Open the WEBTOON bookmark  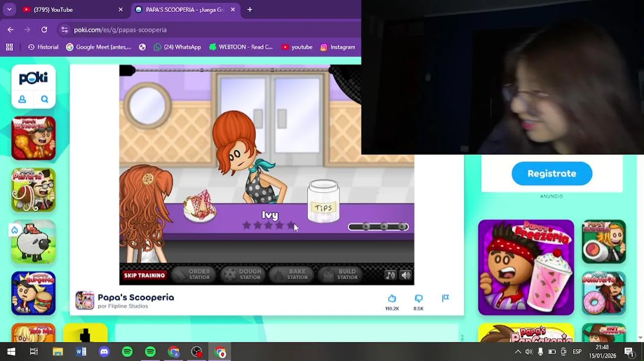click(x=241, y=47)
